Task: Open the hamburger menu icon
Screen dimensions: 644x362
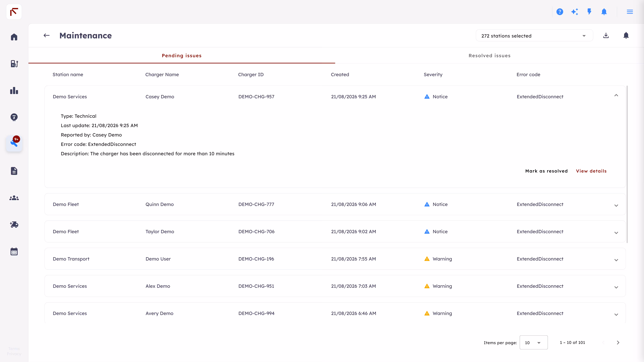Action: [x=630, y=12]
